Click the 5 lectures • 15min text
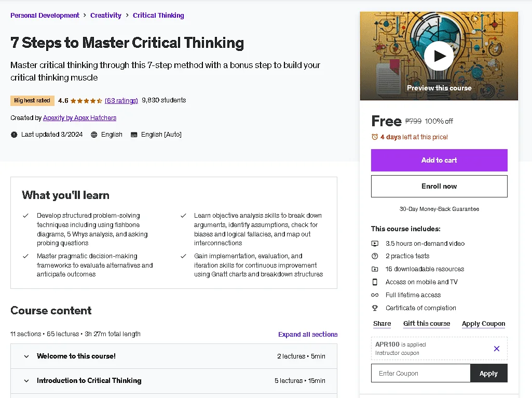 tap(300, 381)
